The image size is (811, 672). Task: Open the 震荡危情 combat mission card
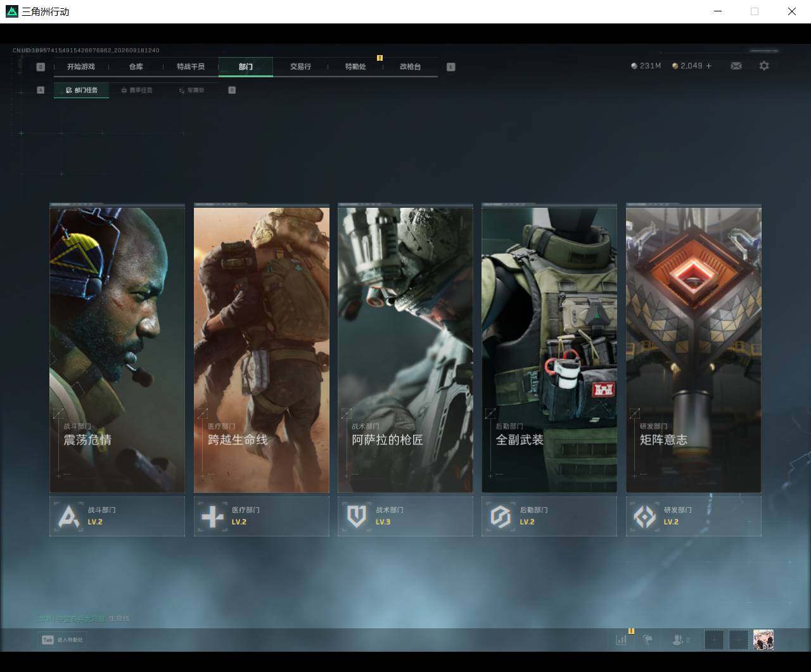point(117,348)
